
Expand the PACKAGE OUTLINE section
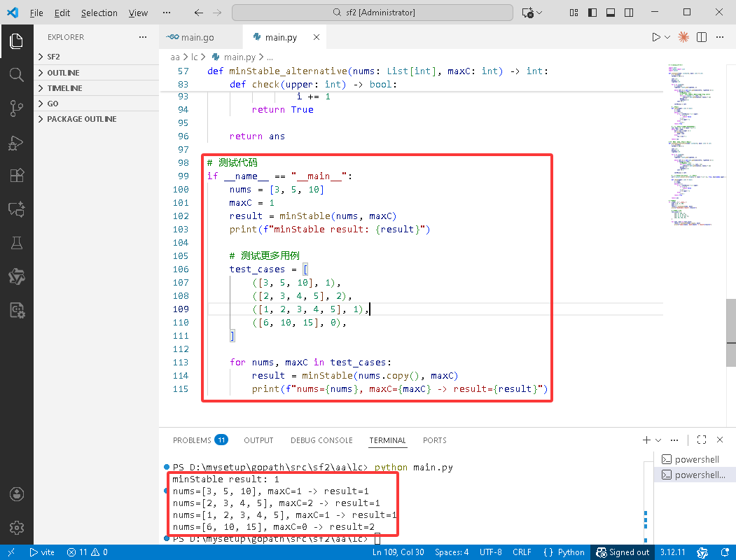(96, 119)
